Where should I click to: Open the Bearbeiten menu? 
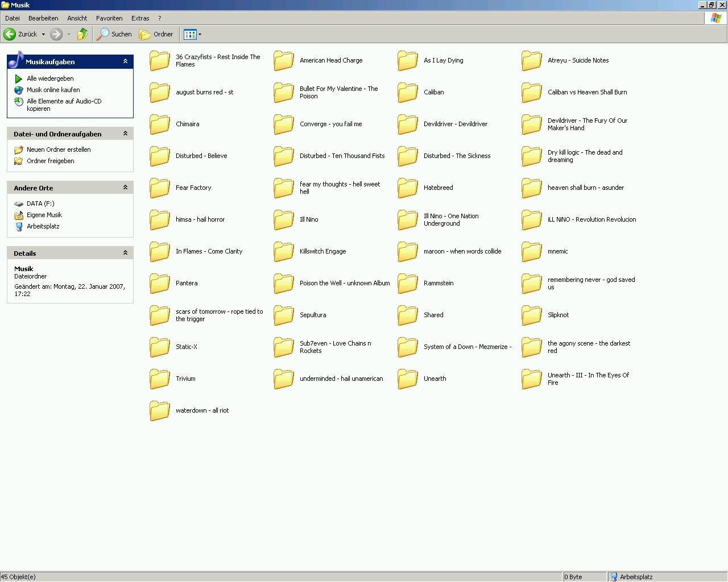43,18
